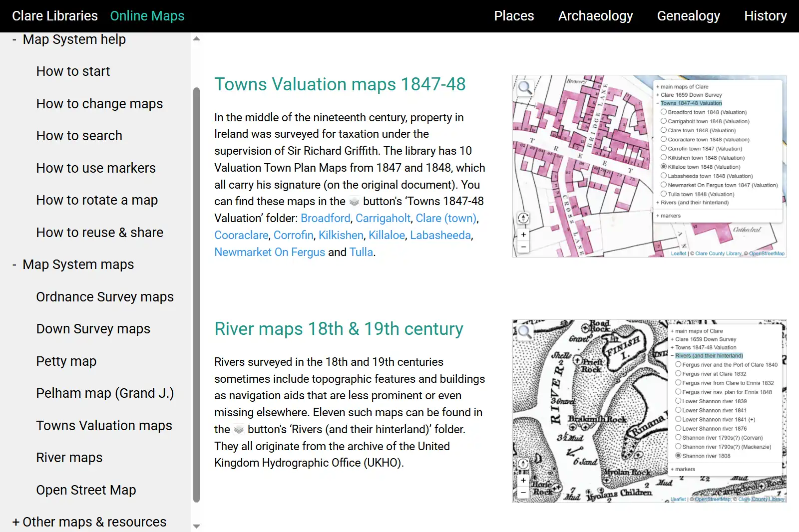
Task: Open How to search help topic
Action: pyautogui.click(x=79, y=136)
